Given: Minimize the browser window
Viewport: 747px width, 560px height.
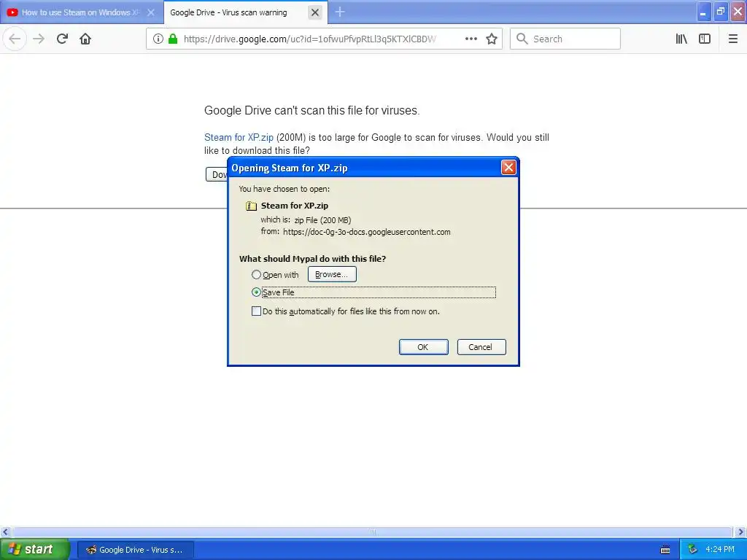Looking at the screenshot, I should 704,12.
